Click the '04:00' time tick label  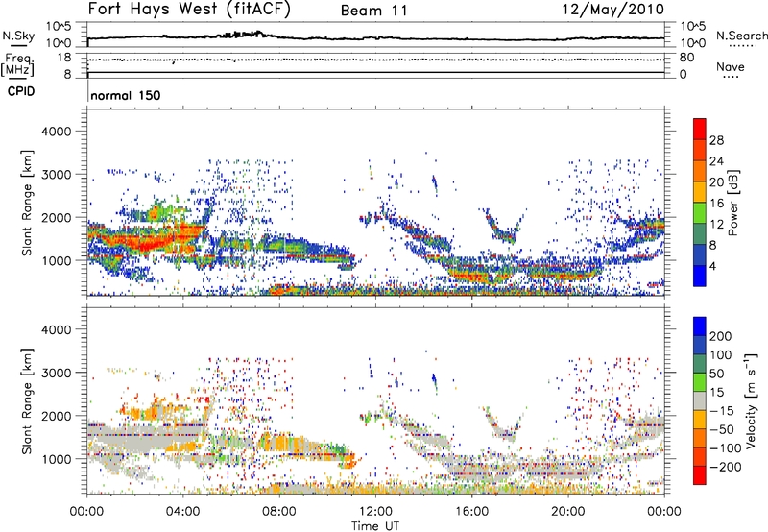[183, 512]
